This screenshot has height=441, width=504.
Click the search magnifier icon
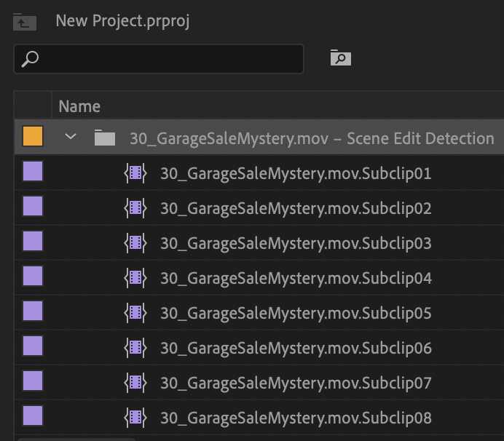(30, 59)
